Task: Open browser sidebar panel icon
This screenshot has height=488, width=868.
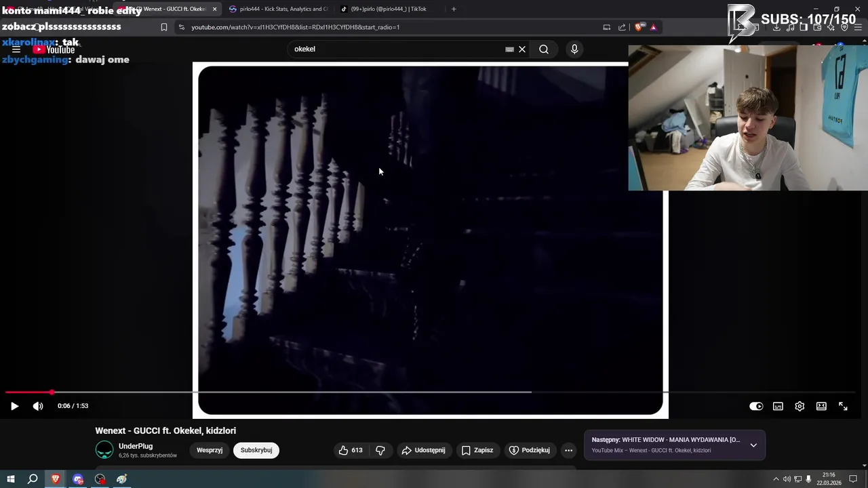Action: click(804, 27)
